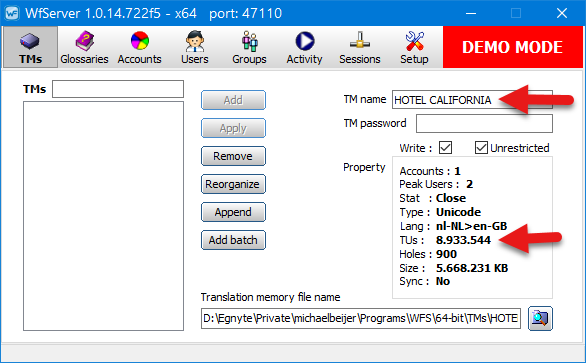Click the Add button
The width and height of the screenshot is (586, 363).
(x=233, y=100)
